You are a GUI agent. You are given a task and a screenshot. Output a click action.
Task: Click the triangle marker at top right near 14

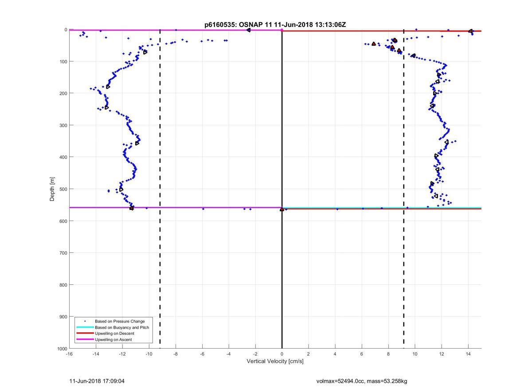point(470,31)
